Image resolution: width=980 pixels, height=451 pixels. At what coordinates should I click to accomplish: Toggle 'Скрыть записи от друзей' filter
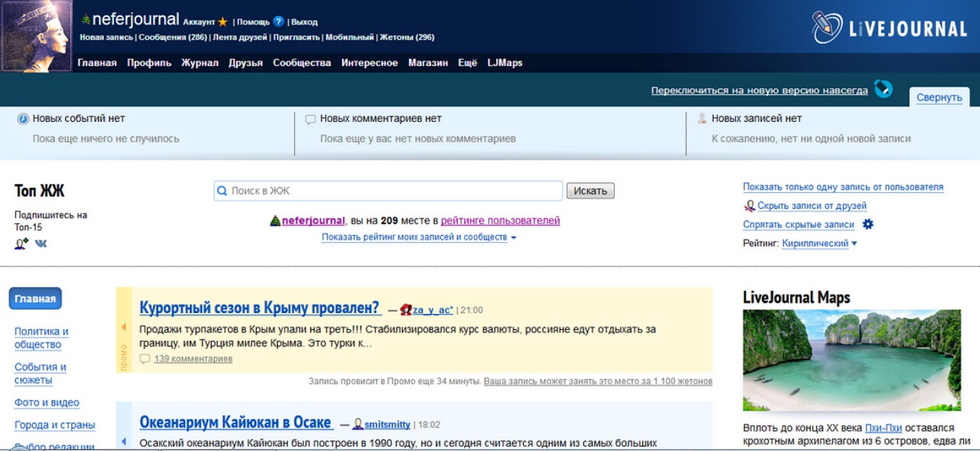[x=812, y=206]
